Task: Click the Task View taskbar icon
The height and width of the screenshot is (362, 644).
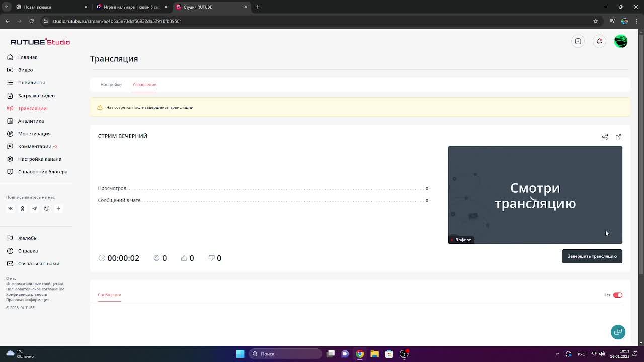Action: (330, 354)
